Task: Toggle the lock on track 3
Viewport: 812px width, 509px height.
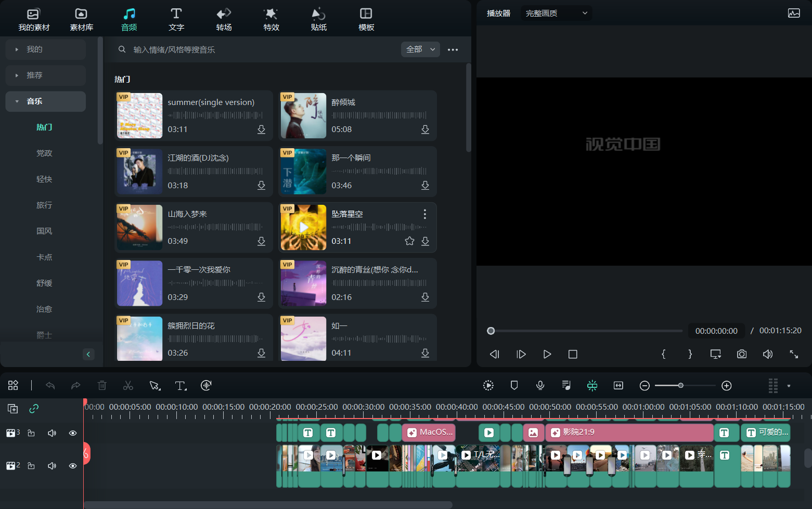Action: click(31, 433)
